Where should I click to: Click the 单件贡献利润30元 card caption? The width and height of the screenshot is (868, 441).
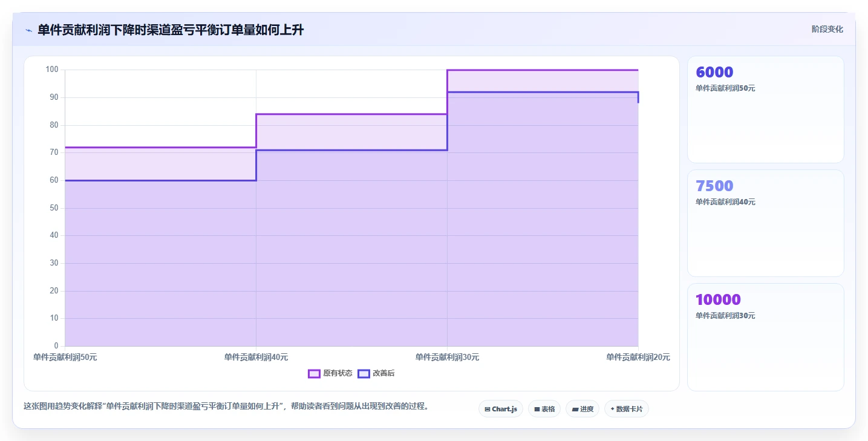725,316
